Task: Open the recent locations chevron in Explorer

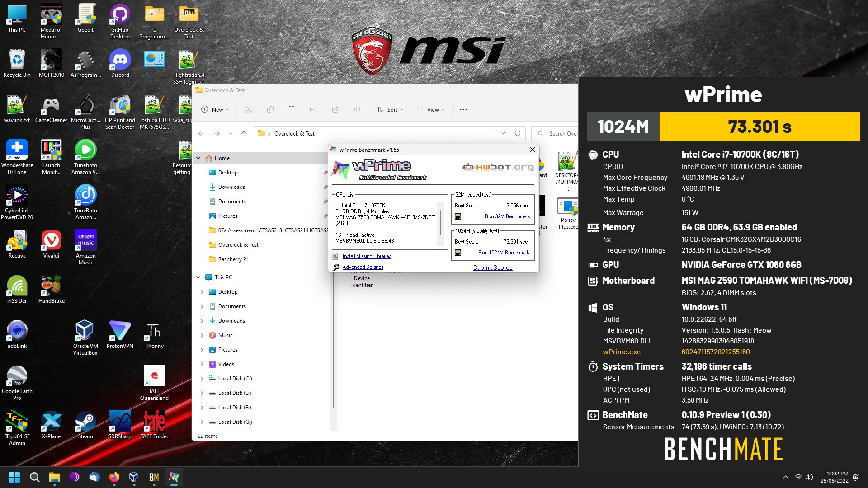Action: 231,134
